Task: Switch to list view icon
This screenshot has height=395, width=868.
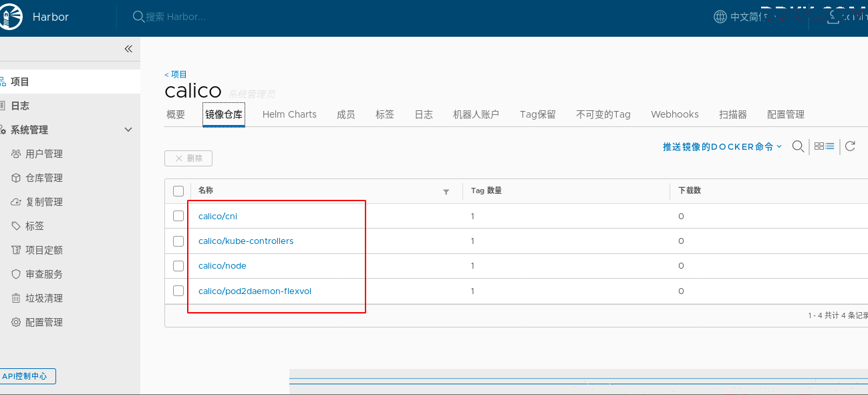Action: point(830,146)
